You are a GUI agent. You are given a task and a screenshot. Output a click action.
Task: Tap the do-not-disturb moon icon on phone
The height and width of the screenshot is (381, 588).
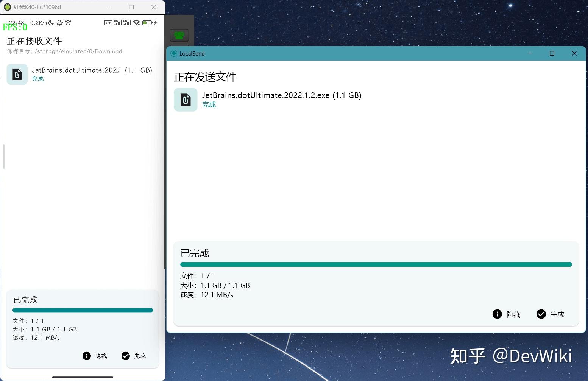(51, 23)
